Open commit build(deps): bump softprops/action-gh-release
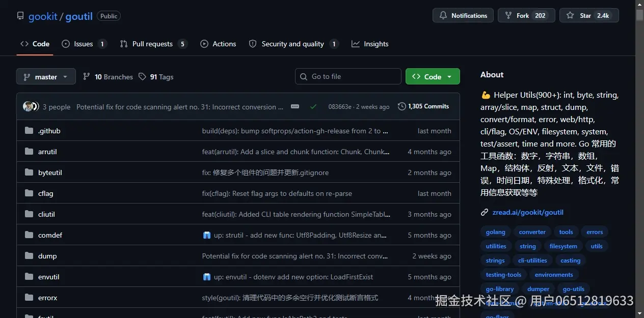Image resolution: width=644 pixels, height=318 pixels. point(296,131)
